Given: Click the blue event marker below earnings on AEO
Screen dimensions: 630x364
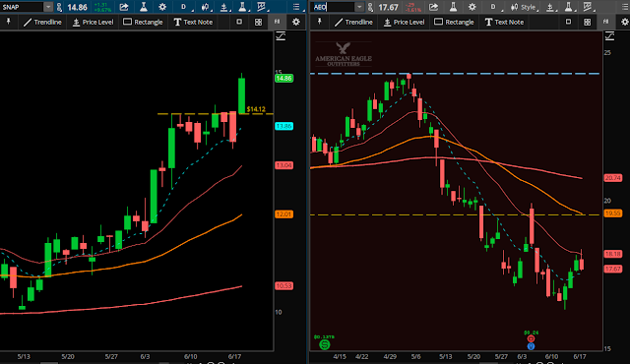Looking at the screenshot, I should [x=531, y=346].
